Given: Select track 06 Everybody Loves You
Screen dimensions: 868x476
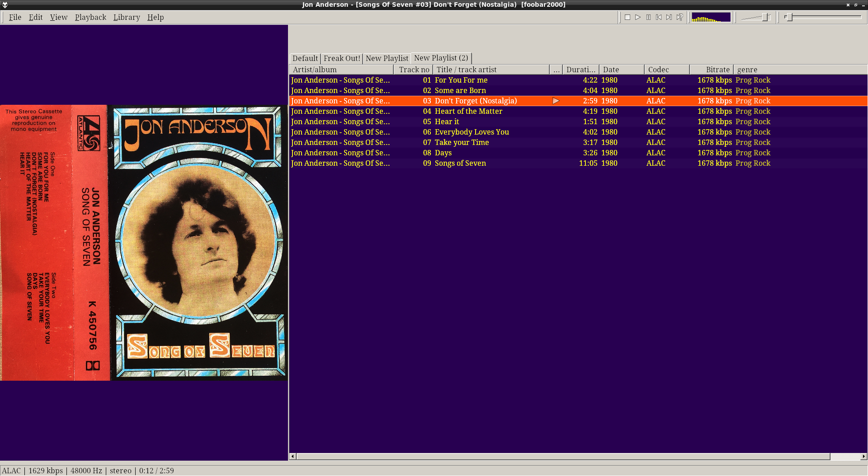Looking at the screenshot, I should (x=578, y=132).
